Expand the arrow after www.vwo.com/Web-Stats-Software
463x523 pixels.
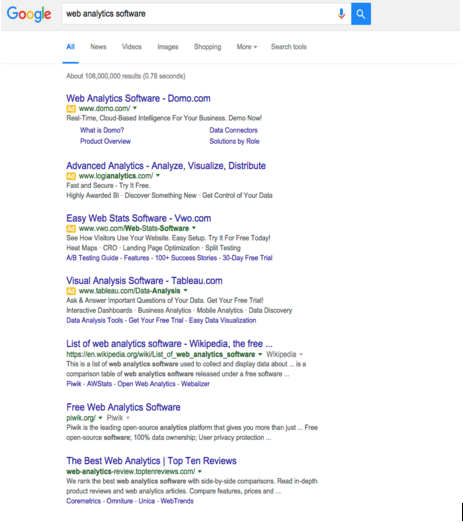[x=194, y=228]
